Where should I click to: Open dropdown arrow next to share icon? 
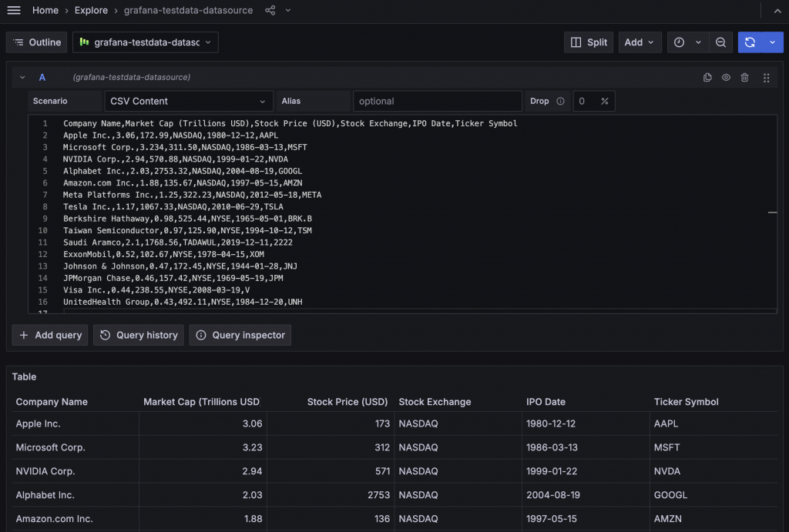coord(288,10)
